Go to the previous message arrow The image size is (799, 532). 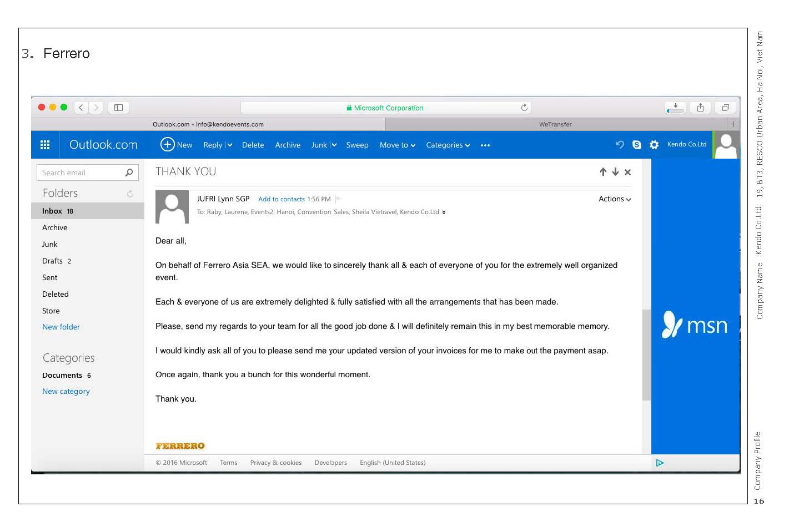603,172
